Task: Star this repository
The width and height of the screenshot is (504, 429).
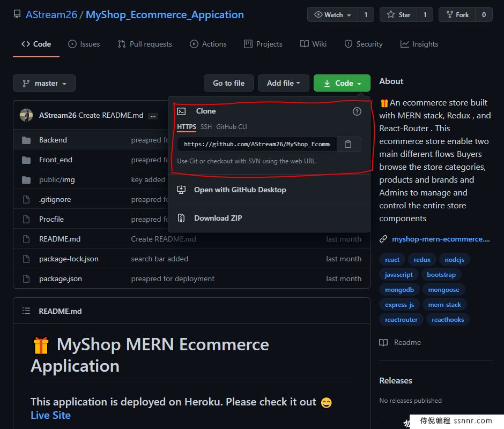Action: click(398, 15)
